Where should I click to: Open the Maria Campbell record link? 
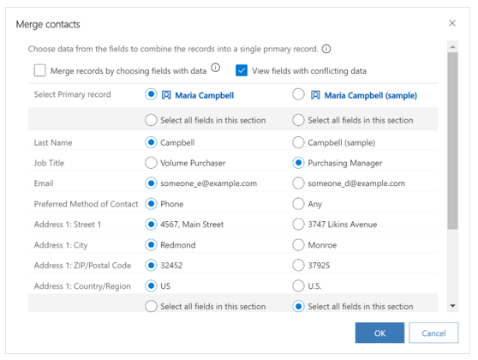coord(204,96)
